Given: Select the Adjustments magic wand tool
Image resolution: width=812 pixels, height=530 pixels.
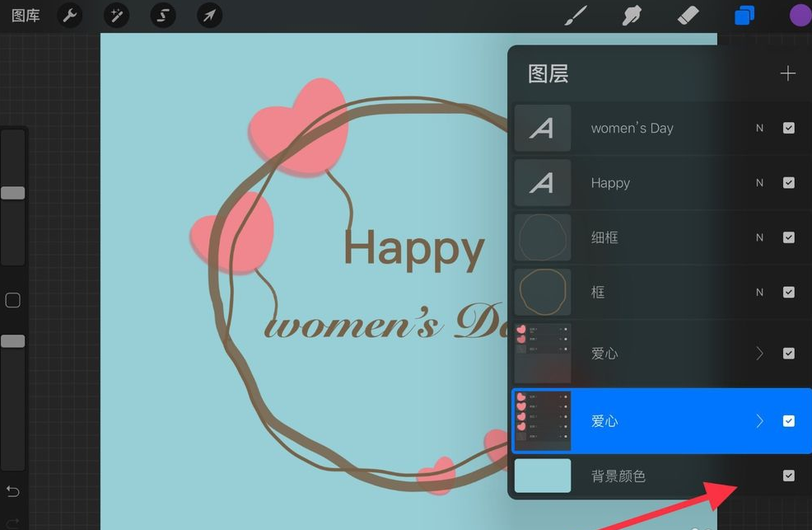Looking at the screenshot, I should click(116, 15).
